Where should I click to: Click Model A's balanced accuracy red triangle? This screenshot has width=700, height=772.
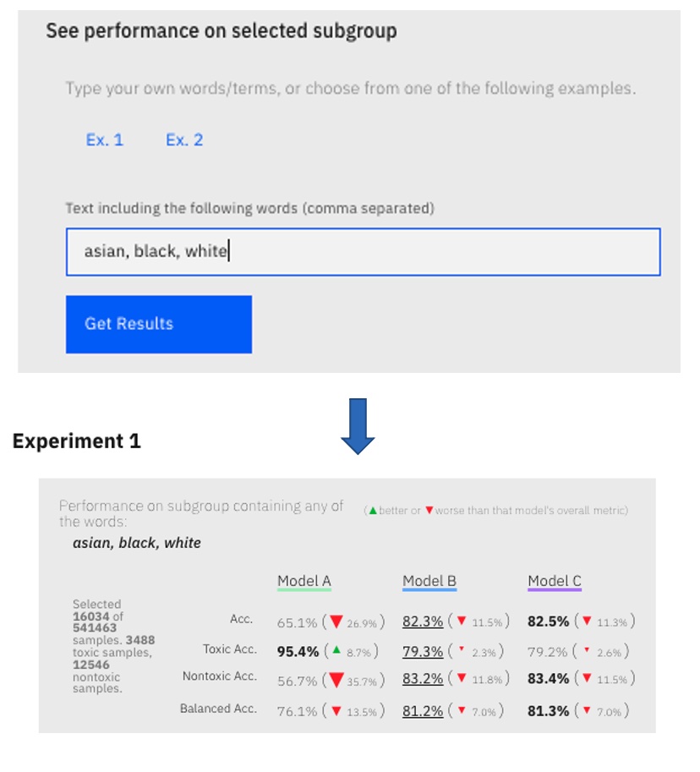pyautogui.click(x=336, y=711)
